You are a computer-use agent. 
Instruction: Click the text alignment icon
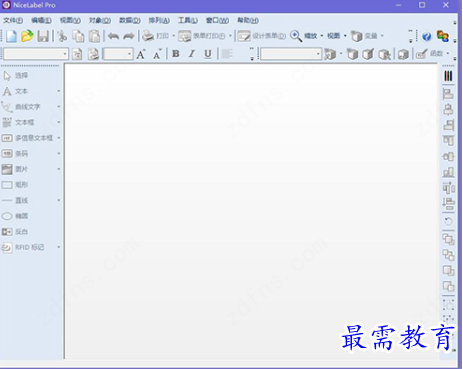[227, 54]
